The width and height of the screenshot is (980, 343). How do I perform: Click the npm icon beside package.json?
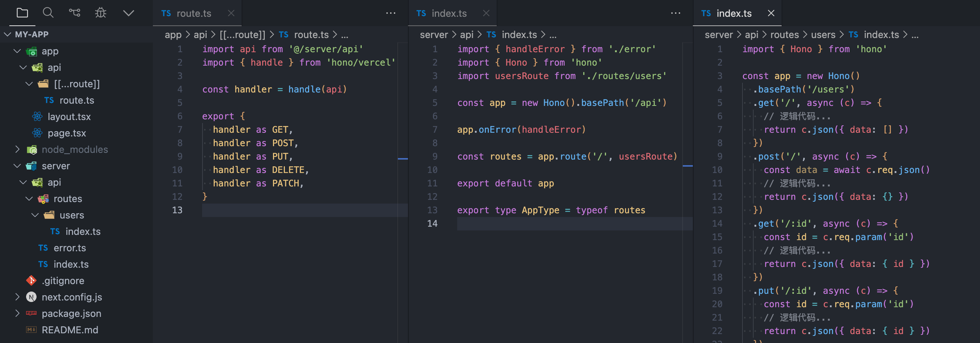31,313
